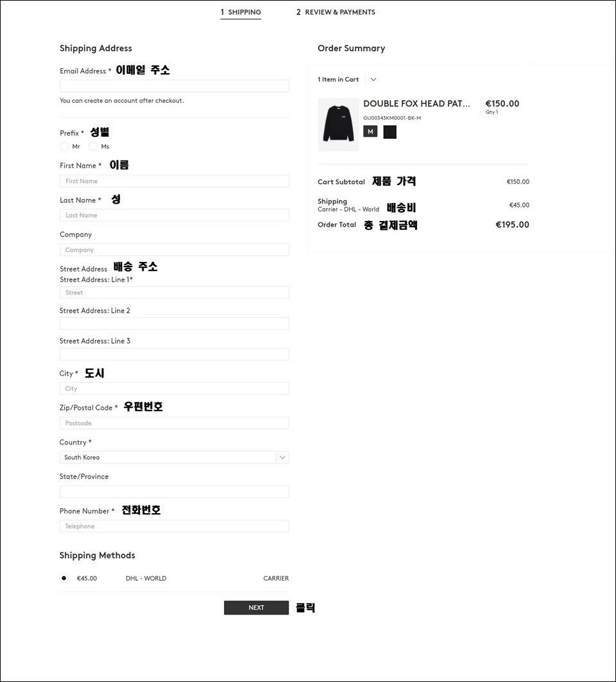Open the Review & Payments step

(x=336, y=12)
